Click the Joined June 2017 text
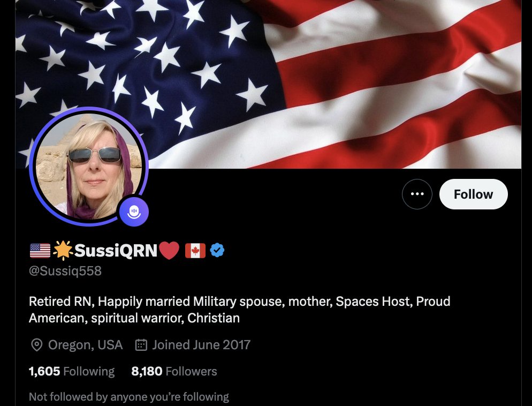 point(201,345)
